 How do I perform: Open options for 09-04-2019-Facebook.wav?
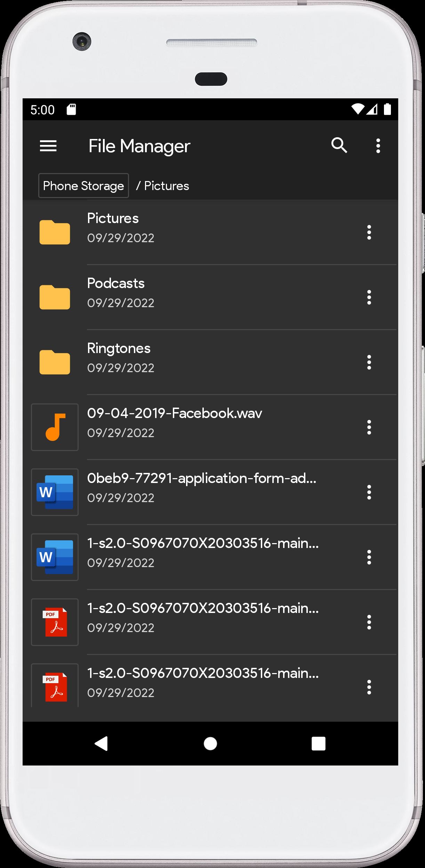[x=369, y=427]
